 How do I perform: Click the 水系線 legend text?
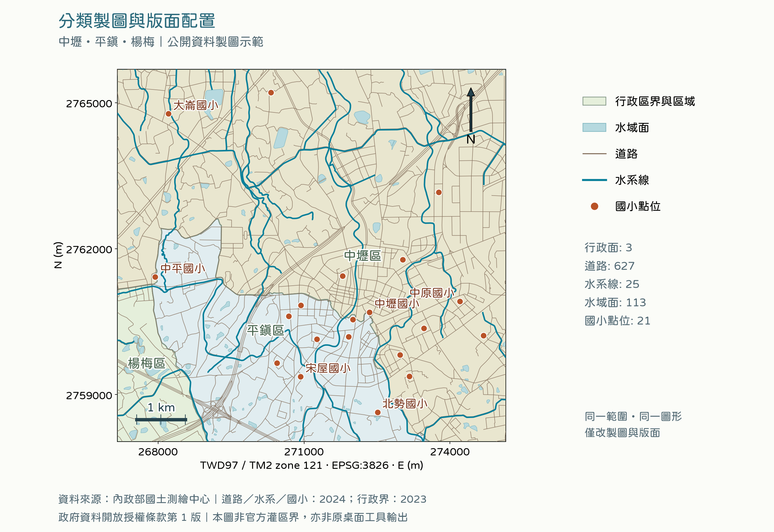click(x=632, y=180)
